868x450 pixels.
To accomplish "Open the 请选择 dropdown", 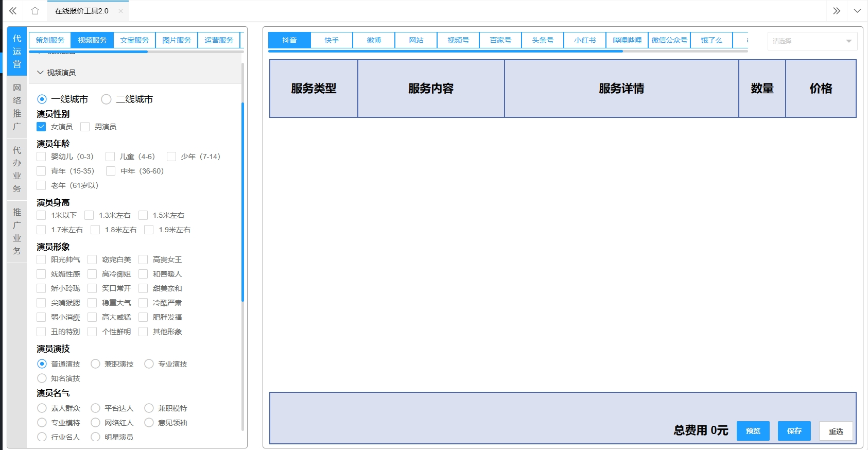I will coord(812,41).
